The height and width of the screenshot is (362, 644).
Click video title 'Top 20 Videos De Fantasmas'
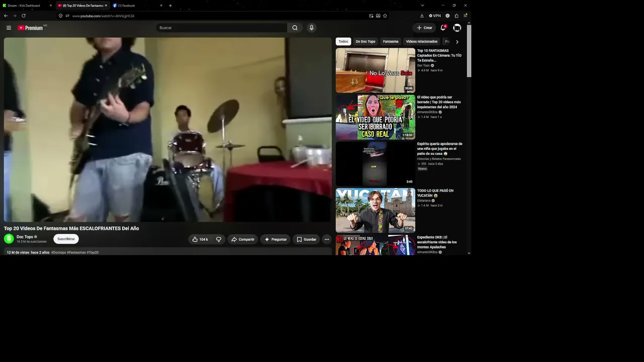(71, 228)
